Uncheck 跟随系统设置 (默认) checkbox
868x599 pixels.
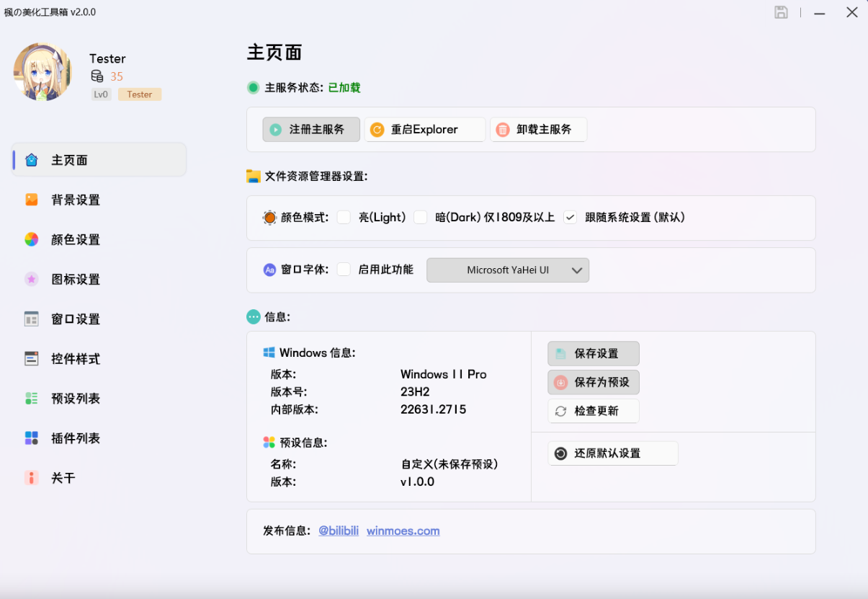click(x=571, y=217)
